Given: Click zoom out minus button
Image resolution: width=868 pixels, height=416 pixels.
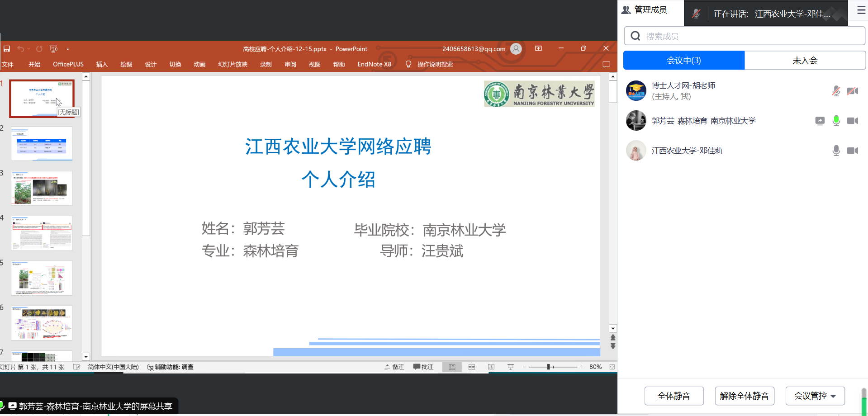Looking at the screenshot, I should (525, 367).
